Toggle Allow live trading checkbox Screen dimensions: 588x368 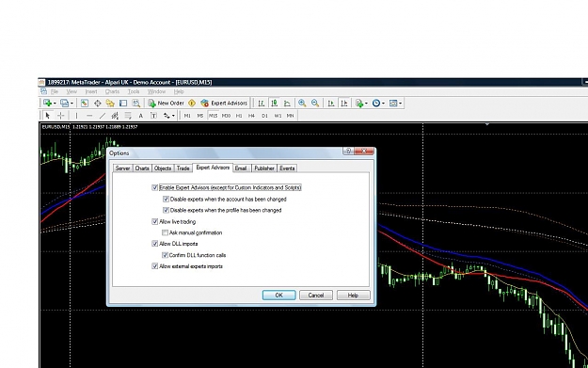[155, 222]
